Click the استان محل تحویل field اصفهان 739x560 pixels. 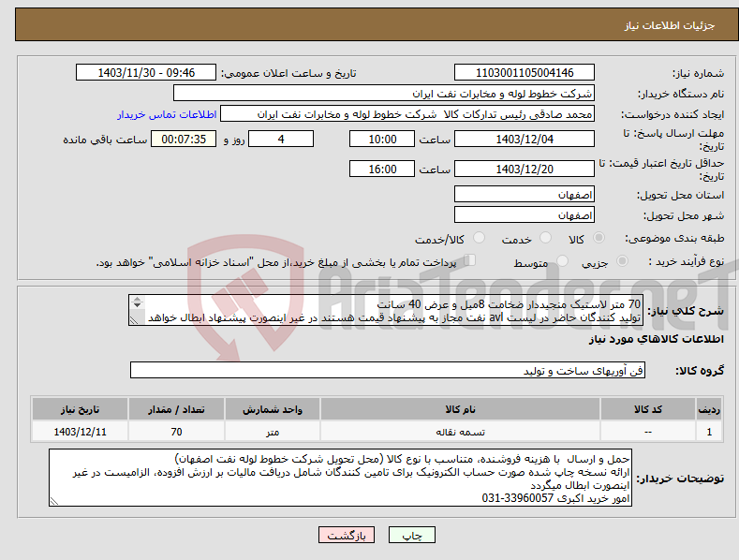click(525, 194)
